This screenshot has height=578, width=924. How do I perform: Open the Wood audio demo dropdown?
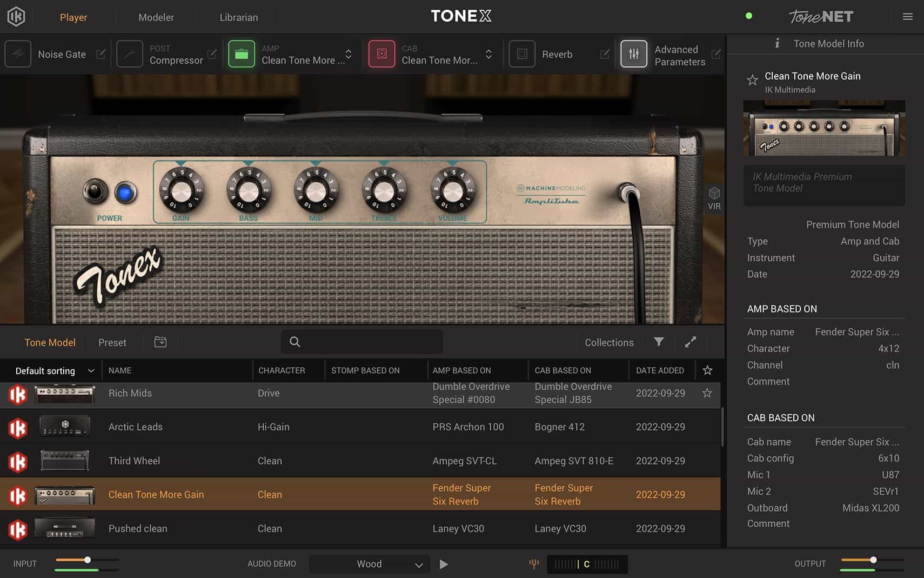(370, 564)
